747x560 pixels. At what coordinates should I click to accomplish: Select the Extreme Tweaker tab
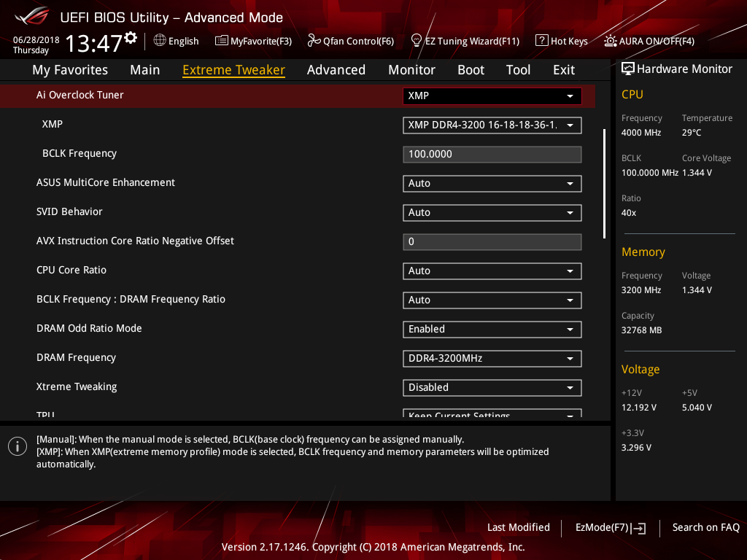(x=233, y=70)
